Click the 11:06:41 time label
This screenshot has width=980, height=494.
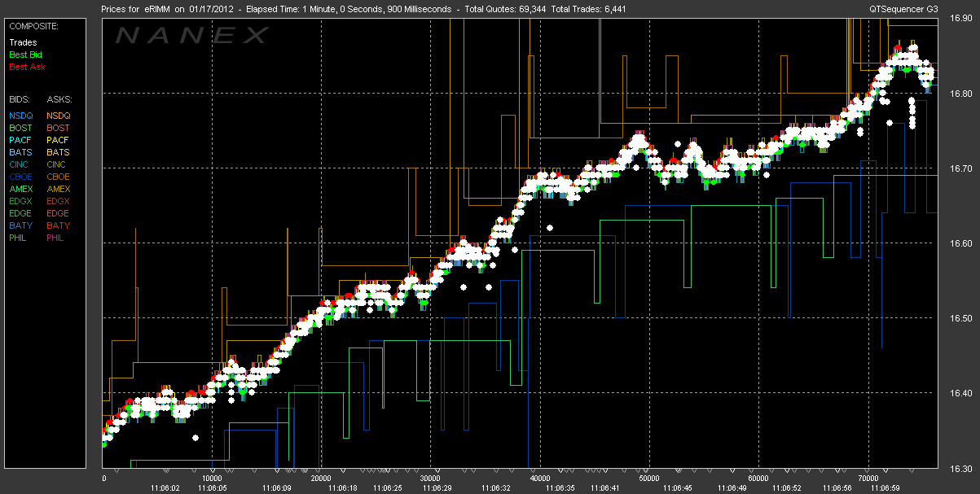pos(604,488)
